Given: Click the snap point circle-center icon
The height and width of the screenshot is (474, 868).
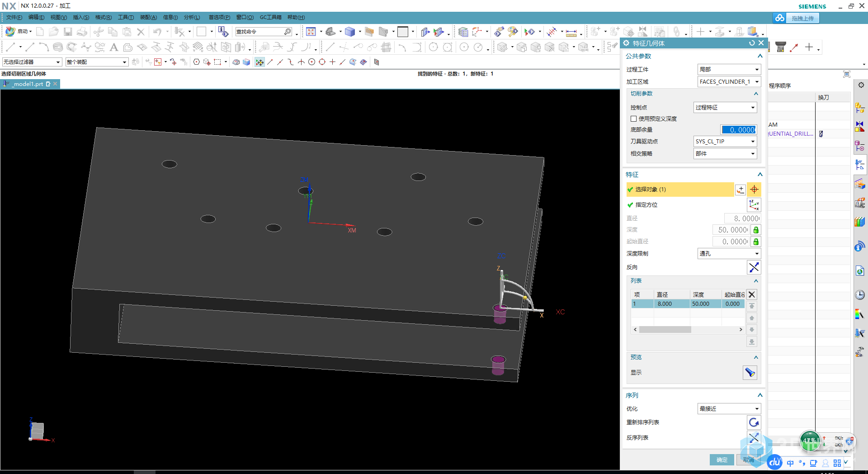Looking at the screenshot, I should (311, 62).
